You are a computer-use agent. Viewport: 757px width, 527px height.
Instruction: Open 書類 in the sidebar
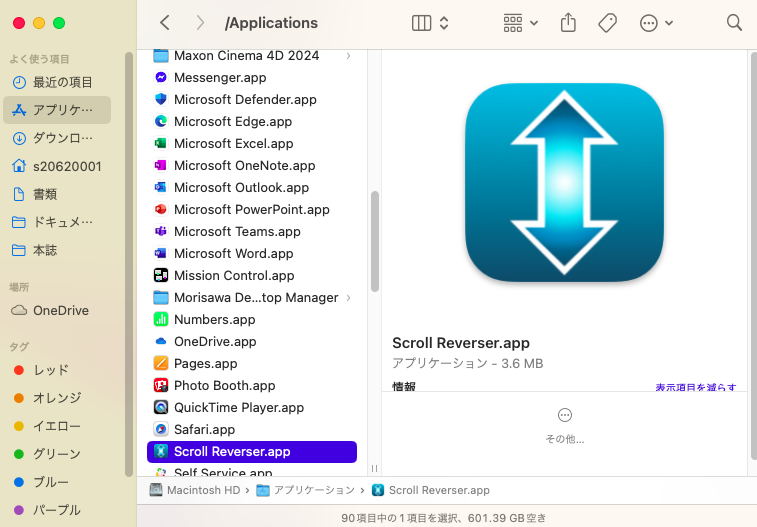(x=57, y=194)
